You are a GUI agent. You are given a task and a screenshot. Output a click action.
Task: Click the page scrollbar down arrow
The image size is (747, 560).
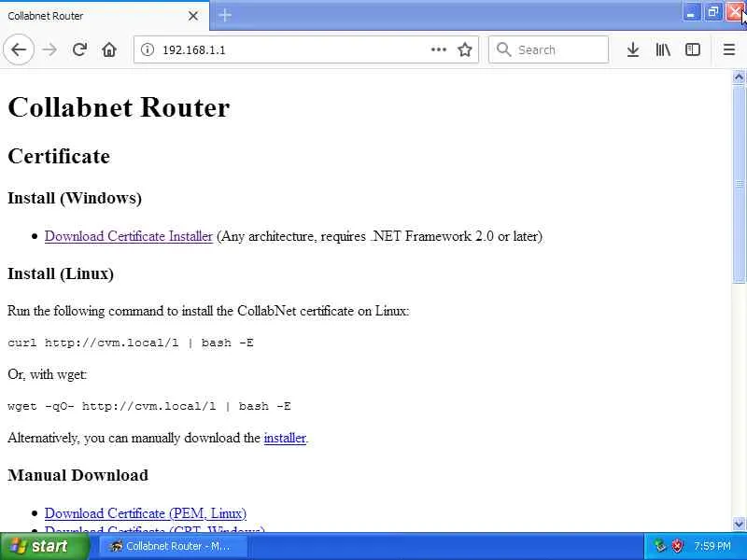tap(739, 525)
